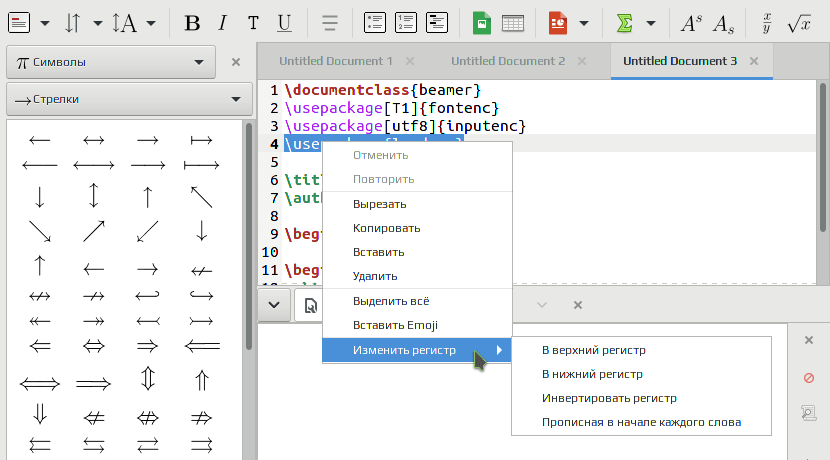Close the Untitled Document 3 tab
Image resolution: width=830 pixels, height=460 pixels.
click(x=754, y=61)
